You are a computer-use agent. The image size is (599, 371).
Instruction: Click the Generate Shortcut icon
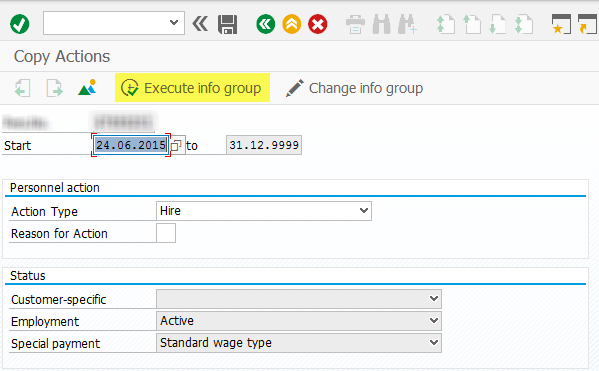588,24
